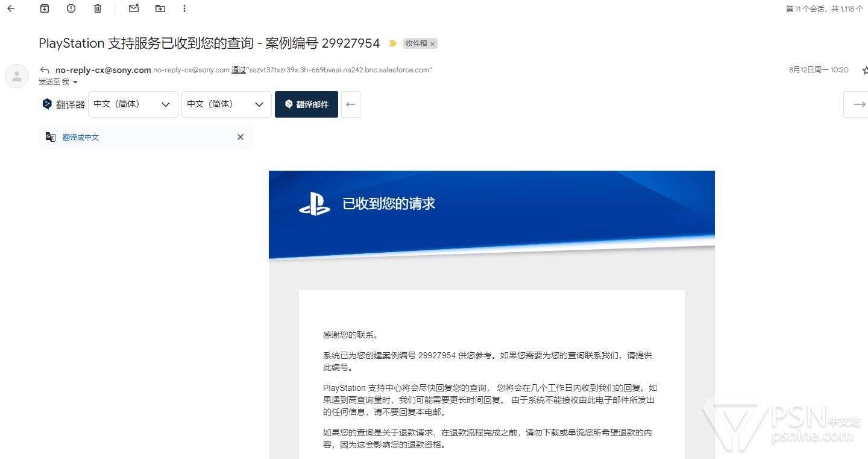
Task: Click the 已收到您的请求 heading
Action: pos(389,204)
